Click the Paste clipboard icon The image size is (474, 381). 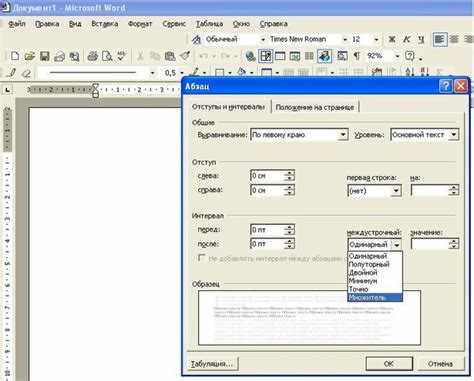point(170,56)
